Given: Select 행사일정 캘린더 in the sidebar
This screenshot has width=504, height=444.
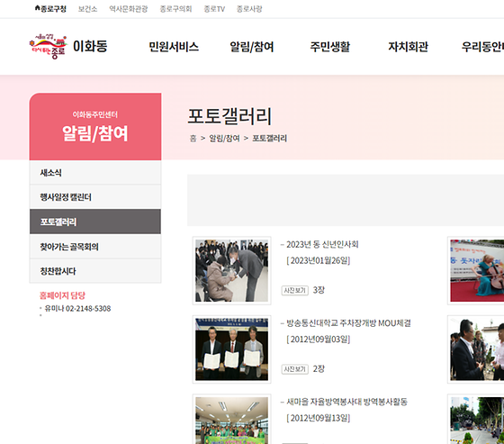Looking at the screenshot, I should pos(95,197).
